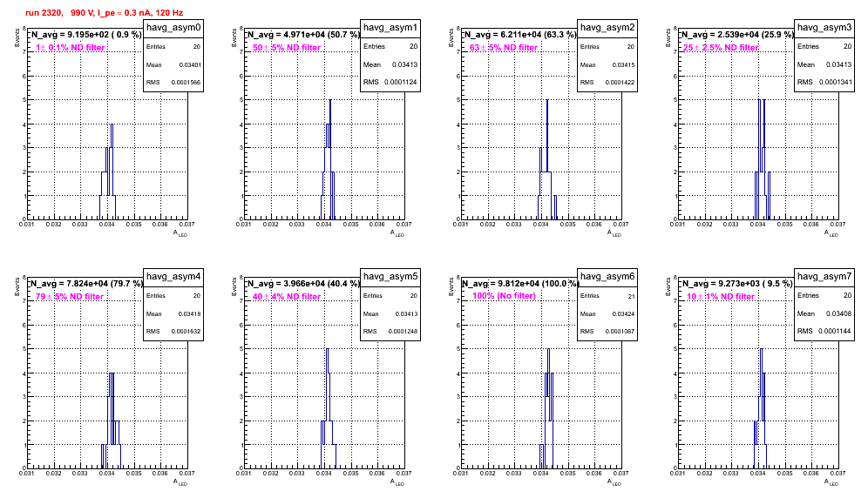Click the Events y-axis title of havg_asym4 plot
Image resolution: width=868 pixels, height=498 pixels.
pyautogui.click(x=17, y=286)
